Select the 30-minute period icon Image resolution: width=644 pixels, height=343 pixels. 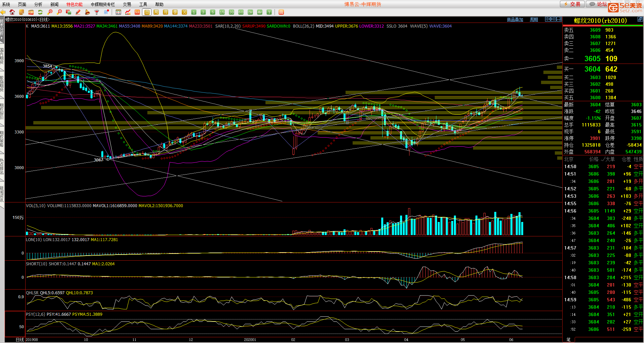coord(231,12)
